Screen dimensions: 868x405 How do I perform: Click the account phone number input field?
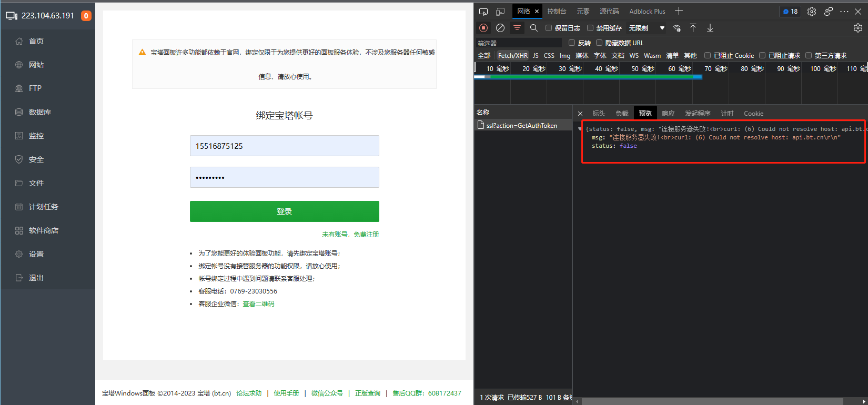(x=284, y=146)
